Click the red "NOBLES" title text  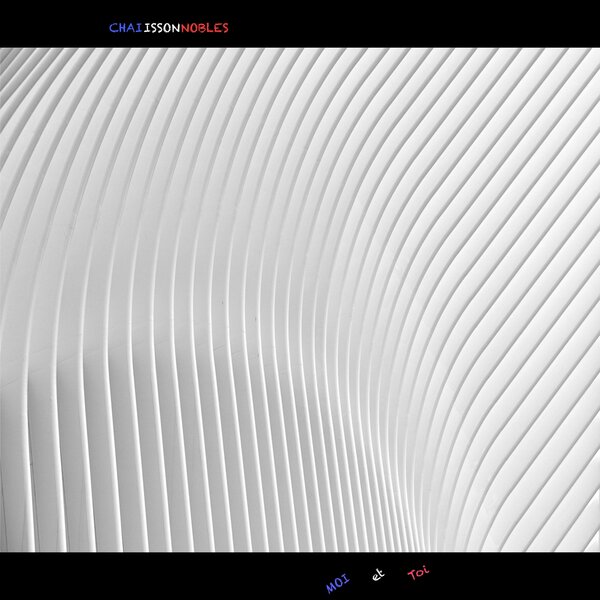click(205, 28)
